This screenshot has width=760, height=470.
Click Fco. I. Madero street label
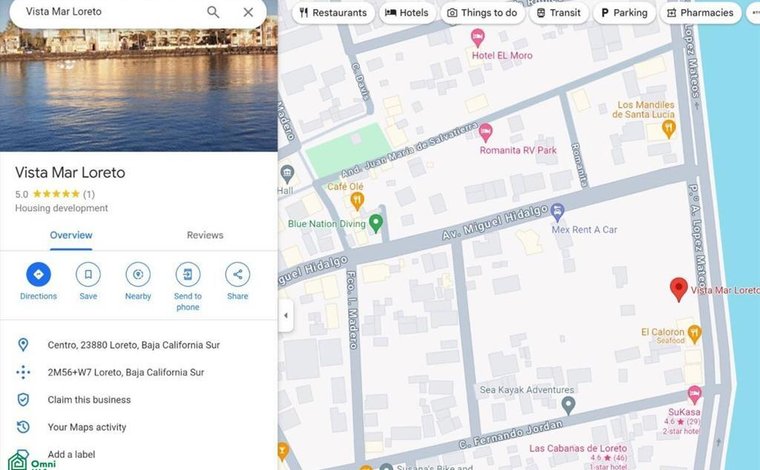click(352, 310)
